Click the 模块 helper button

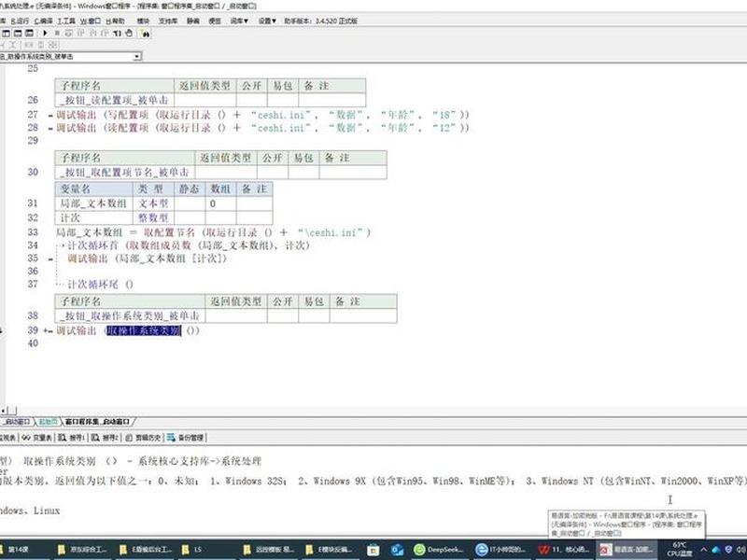[144, 21]
